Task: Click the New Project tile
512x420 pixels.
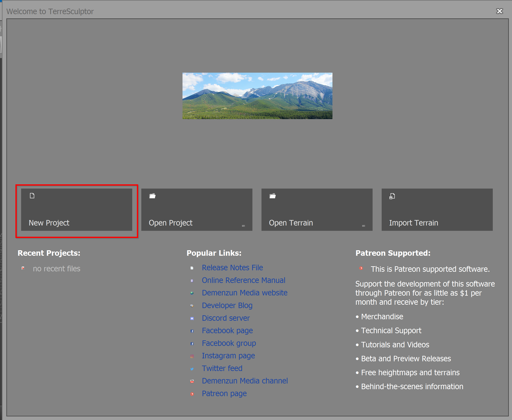Action: [x=76, y=209]
